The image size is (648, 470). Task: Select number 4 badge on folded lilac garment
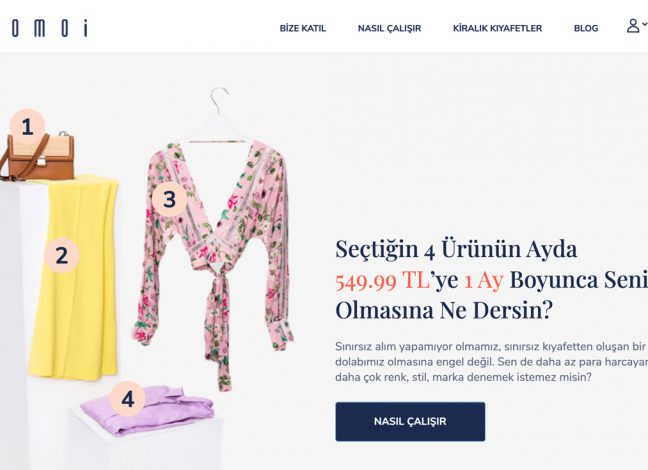[x=128, y=399]
